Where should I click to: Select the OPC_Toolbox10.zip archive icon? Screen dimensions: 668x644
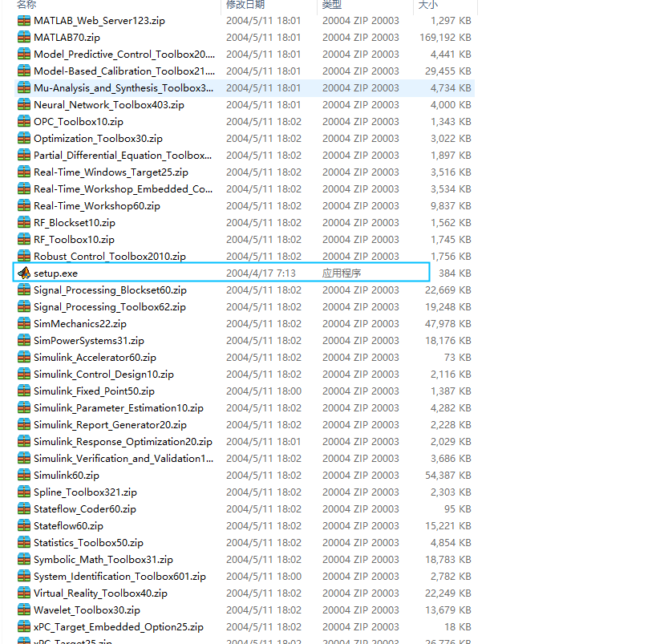[24, 122]
